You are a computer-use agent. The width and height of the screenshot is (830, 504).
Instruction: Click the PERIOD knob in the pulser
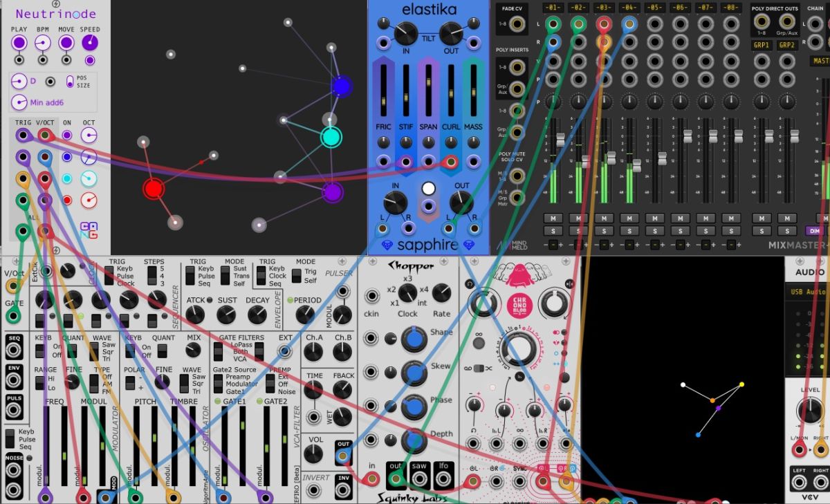[305, 315]
